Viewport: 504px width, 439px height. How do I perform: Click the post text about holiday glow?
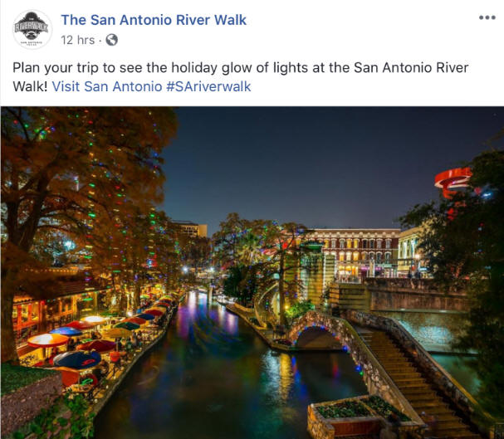coord(240,77)
